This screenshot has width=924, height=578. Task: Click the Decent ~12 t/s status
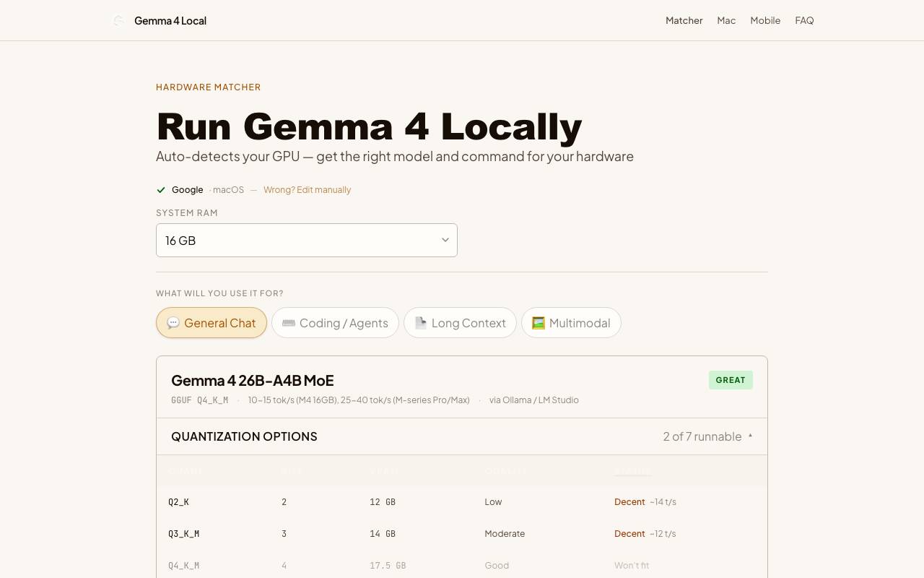(645, 534)
